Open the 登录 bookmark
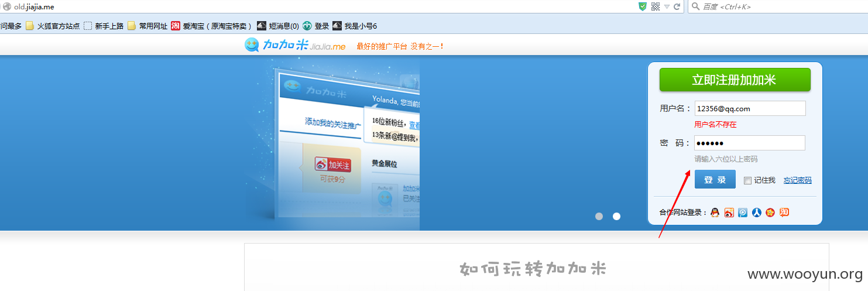 coord(316,26)
